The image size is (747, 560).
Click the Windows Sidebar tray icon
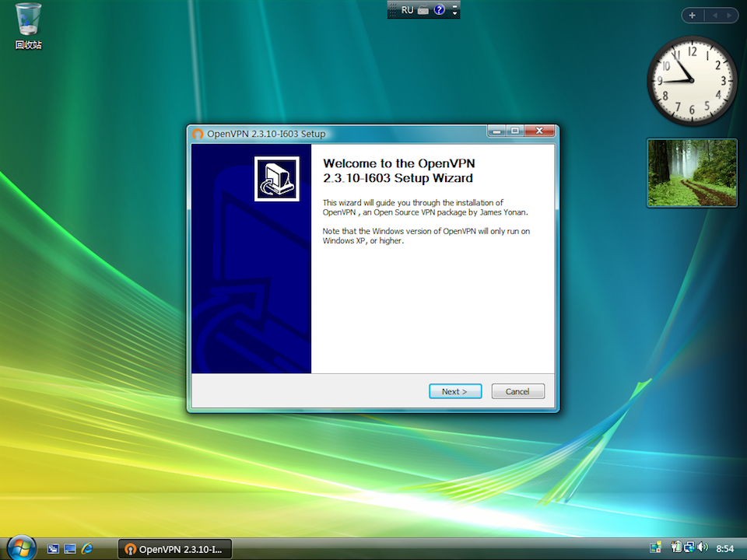click(655, 548)
